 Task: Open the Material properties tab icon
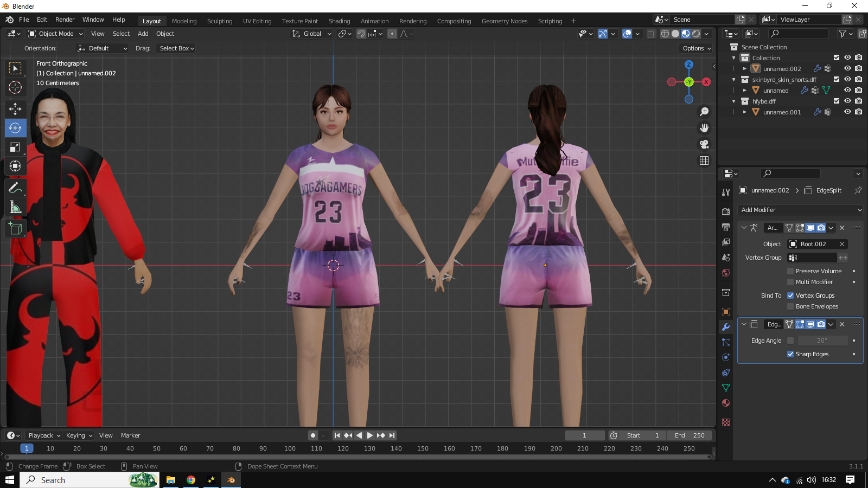[x=726, y=403]
